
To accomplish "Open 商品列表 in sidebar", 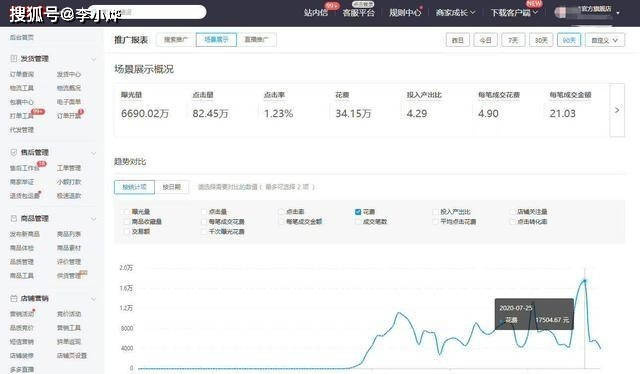I will coord(69,234).
